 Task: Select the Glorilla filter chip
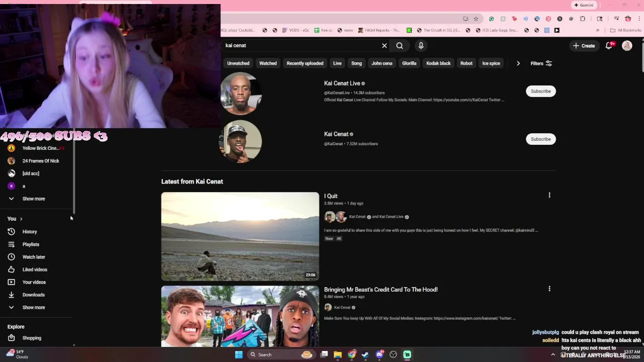point(409,63)
